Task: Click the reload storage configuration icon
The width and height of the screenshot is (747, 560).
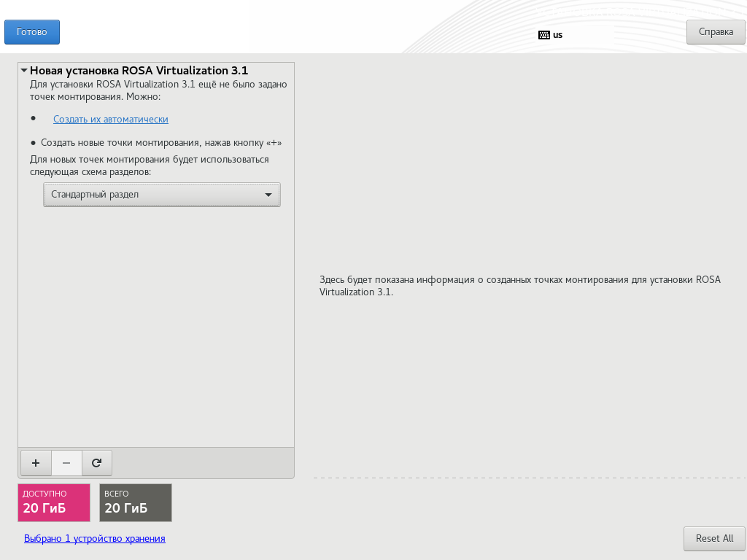Action: 97,463
